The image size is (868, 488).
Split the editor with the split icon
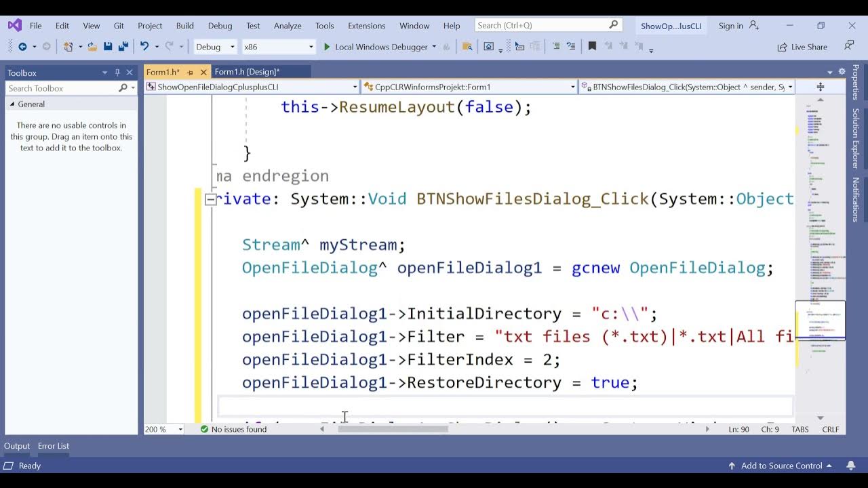pyautogui.click(x=820, y=87)
